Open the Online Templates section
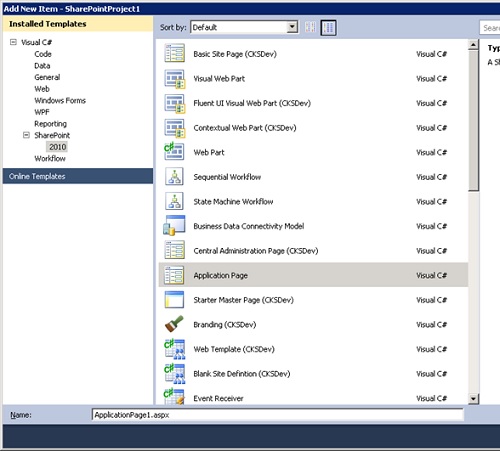Image resolution: width=500 pixels, height=451 pixels. click(x=78, y=176)
